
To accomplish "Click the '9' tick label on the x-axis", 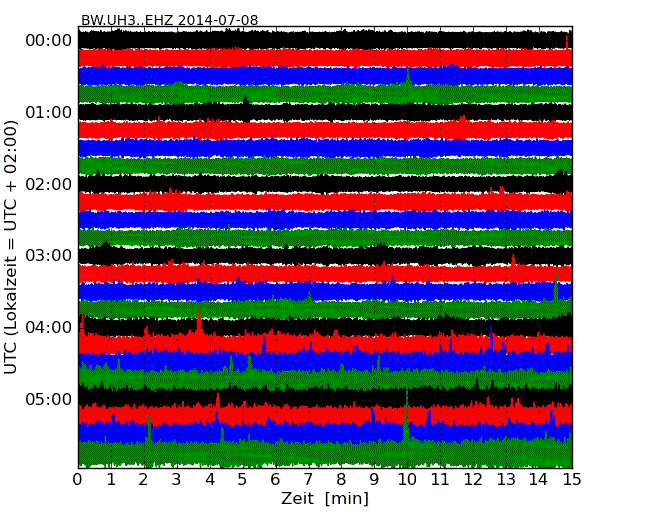I will tap(374, 480).
